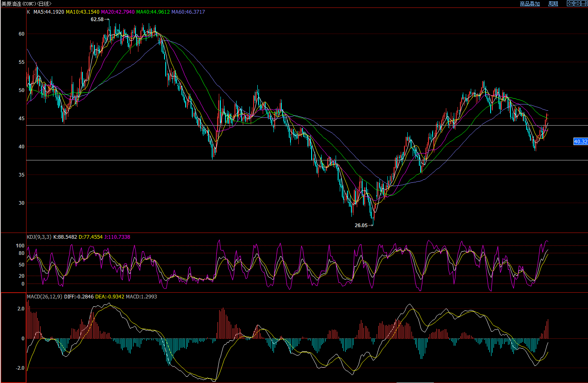Click the left arrow navigation icon

pyautogui.click(x=570, y=3)
